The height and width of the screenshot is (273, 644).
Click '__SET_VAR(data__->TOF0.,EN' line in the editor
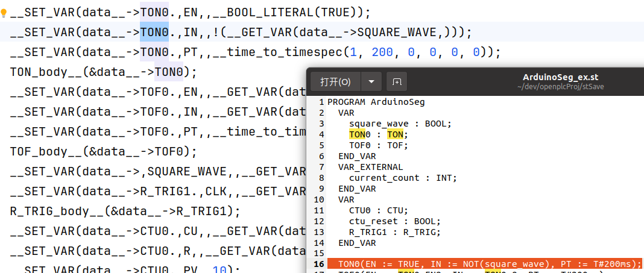click(158, 92)
